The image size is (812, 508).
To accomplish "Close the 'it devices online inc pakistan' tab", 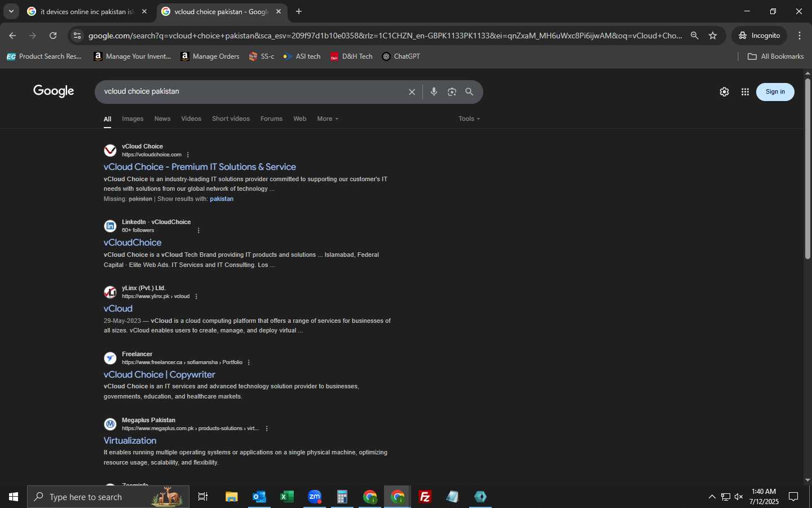I will pyautogui.click(x=144, y=11).
